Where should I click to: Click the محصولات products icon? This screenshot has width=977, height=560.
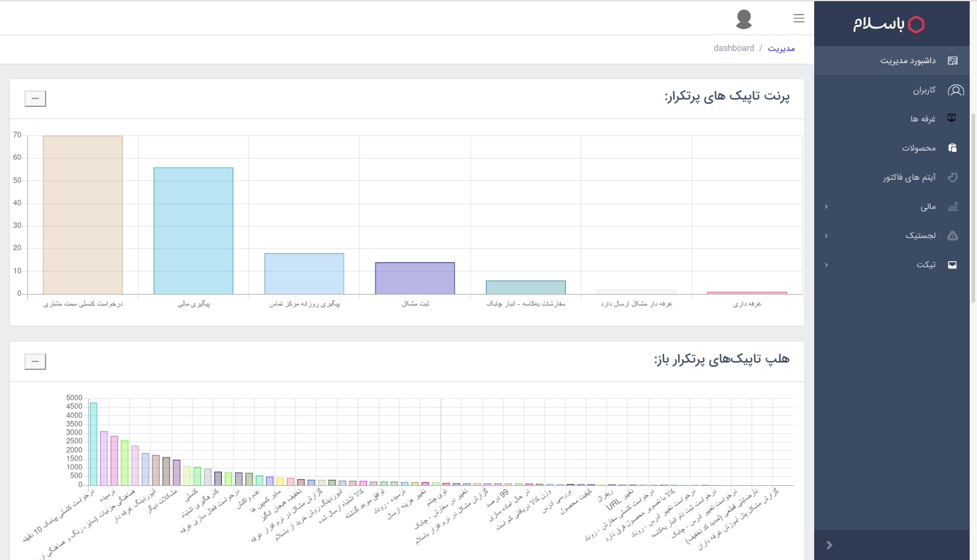coord(952,148)
